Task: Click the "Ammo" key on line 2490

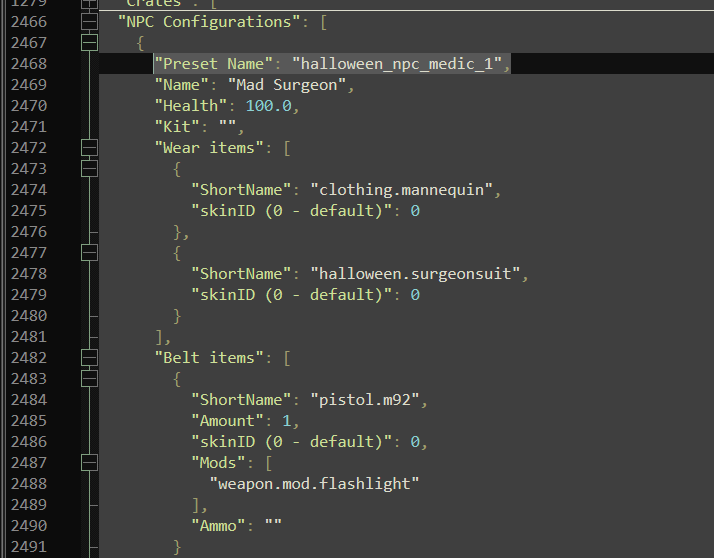Action: (x=218, y=526)
